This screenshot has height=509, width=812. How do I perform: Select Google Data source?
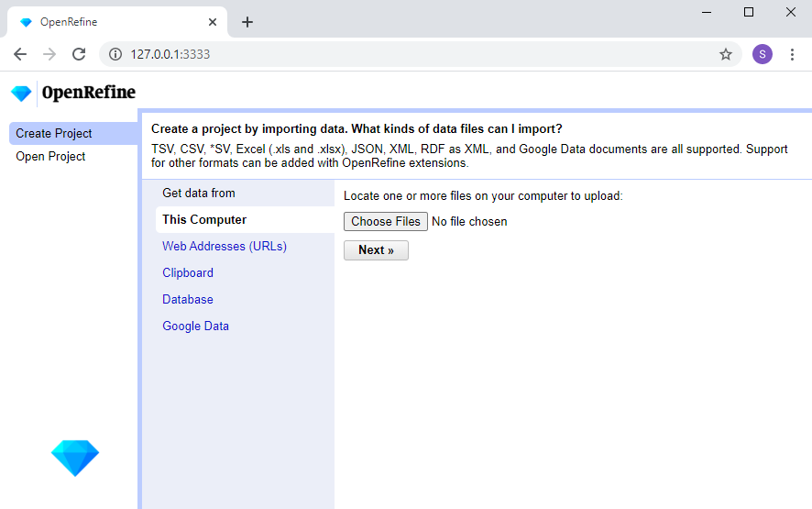point(195,326)
